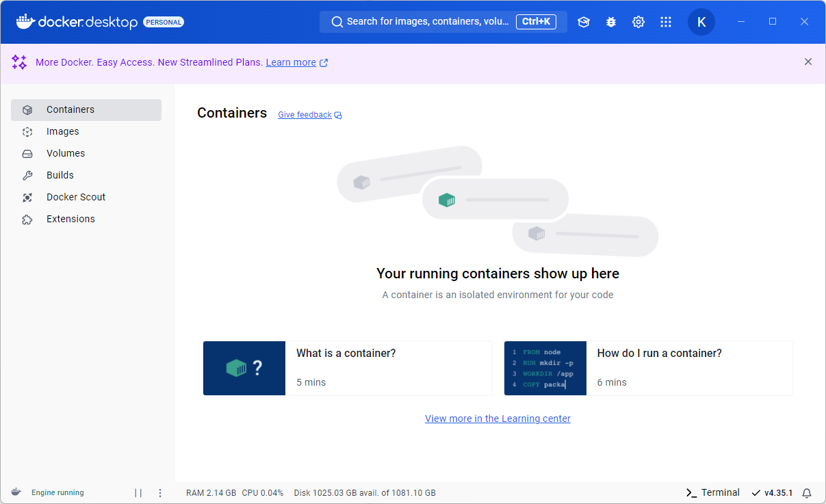Go to Extensions view

pyautogui.click(x=86, y=219)
